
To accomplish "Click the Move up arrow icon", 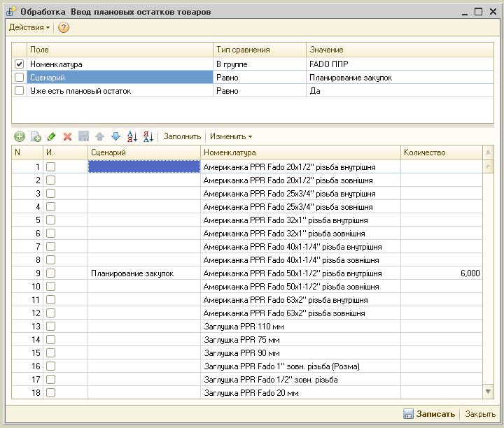I will pos(99,136).
